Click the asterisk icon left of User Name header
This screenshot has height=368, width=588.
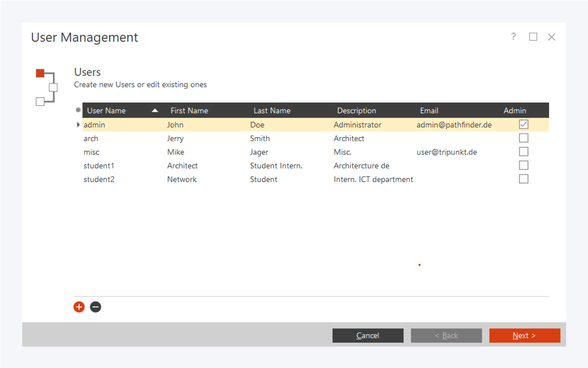point(78,110)
